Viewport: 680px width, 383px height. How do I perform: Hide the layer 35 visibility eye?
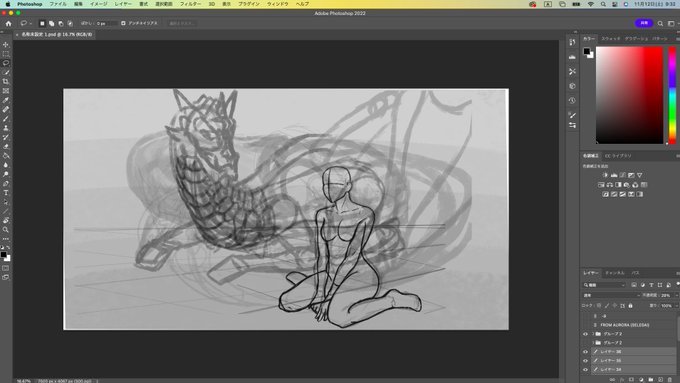(x=585, y=361)
